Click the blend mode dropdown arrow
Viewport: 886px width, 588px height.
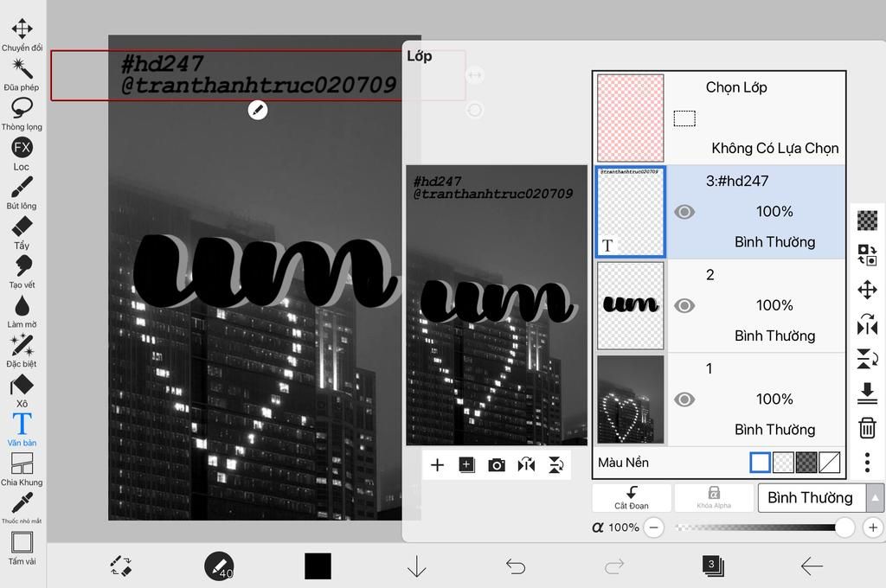(x=876, y=497)
